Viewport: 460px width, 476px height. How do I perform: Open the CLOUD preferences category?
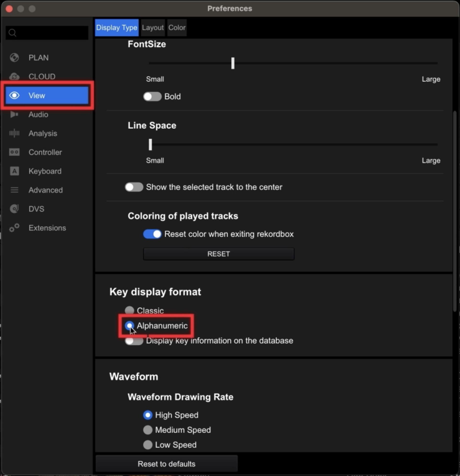pyautogui.click(x=42, y=76)
